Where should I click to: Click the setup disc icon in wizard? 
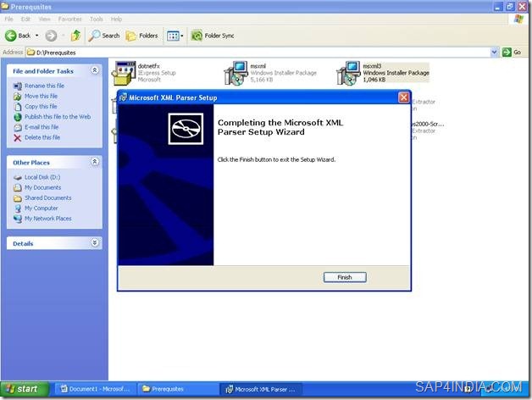[x=186, y=129]
